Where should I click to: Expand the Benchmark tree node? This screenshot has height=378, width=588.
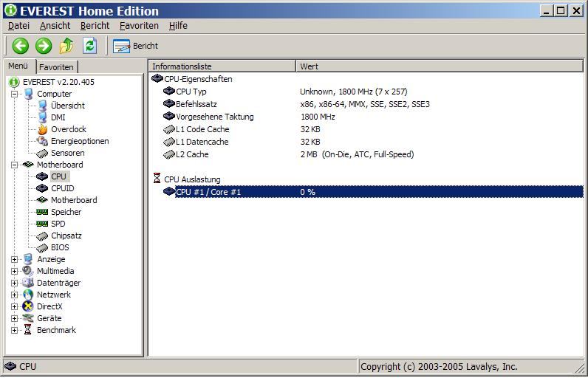point(14,330)
